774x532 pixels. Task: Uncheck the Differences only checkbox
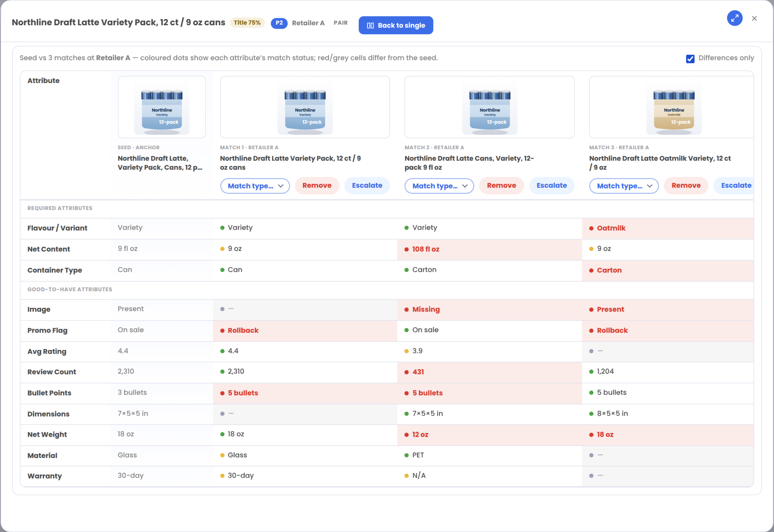pyautogui.click(x=690, y=59)
